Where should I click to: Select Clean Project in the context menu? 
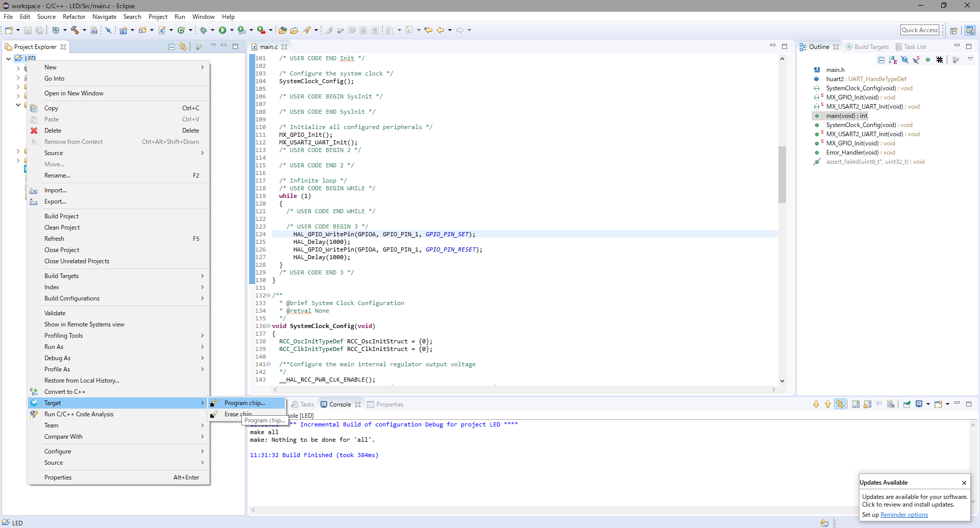click(x=62, y=228)
